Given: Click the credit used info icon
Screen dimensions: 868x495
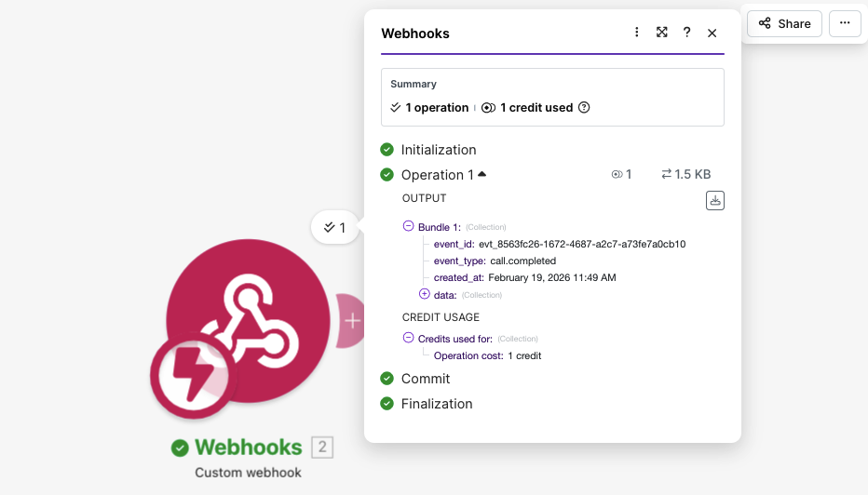Looking at the screenshot, I should pyautogui.click(x=584, y=108).
